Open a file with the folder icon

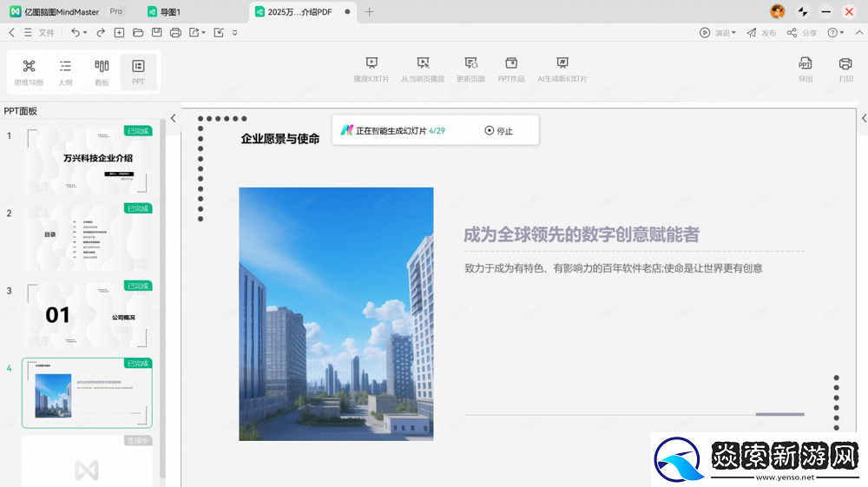138,33
